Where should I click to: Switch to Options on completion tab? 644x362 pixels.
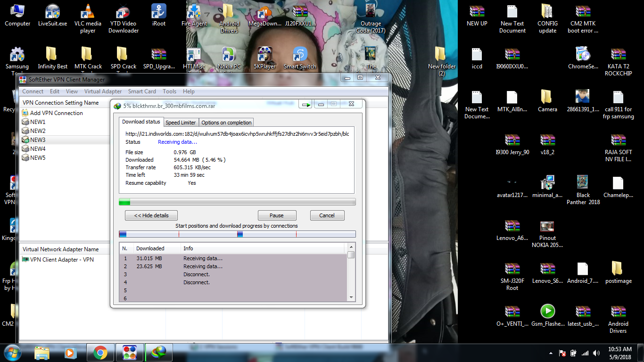[226, 123]
